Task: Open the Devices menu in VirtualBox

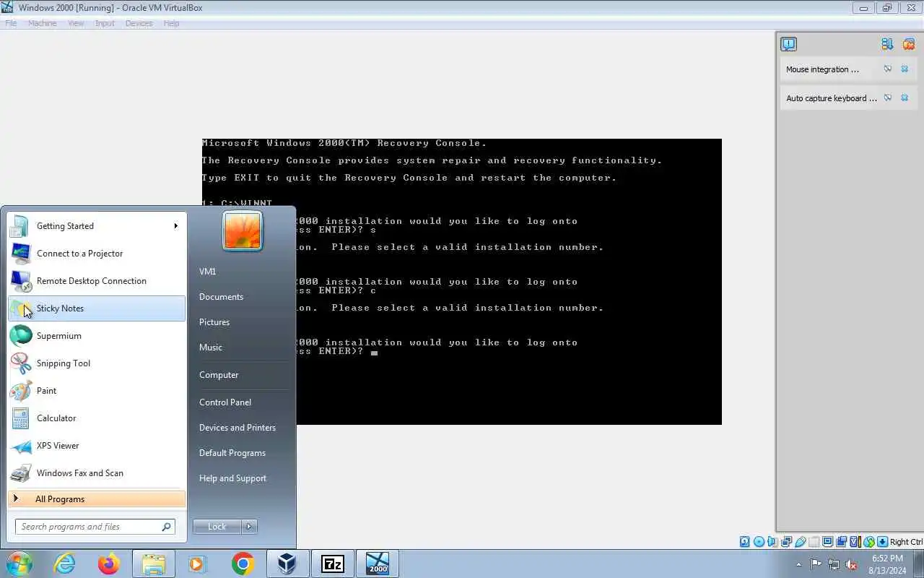Action: point(139,23)
